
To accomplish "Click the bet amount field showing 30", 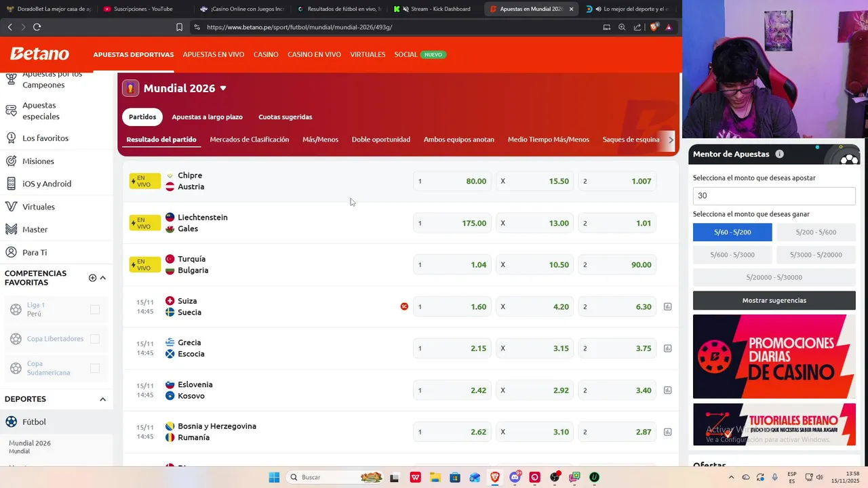I will 774,196.
